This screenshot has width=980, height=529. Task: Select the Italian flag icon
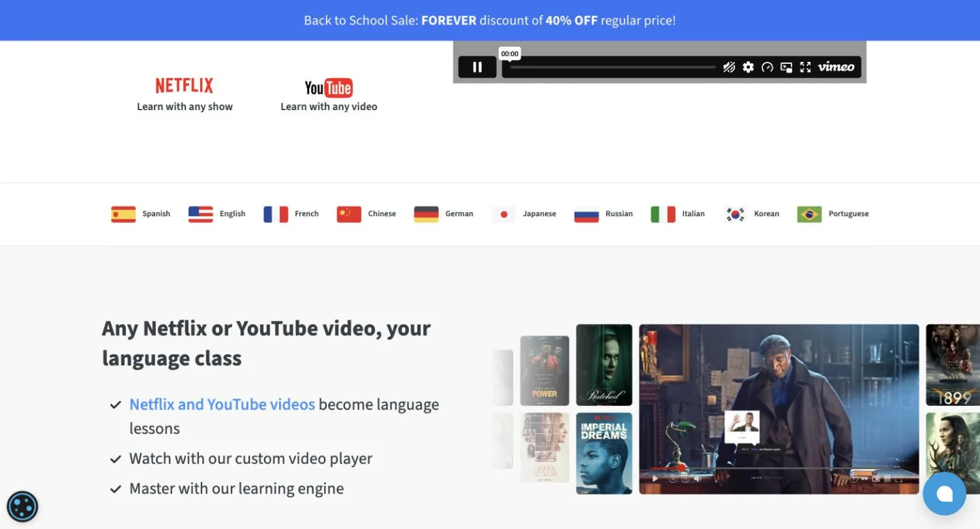pos(663,214)
